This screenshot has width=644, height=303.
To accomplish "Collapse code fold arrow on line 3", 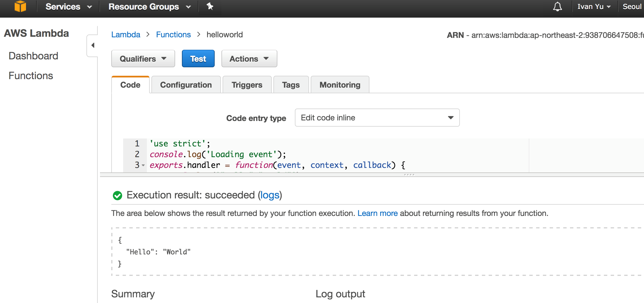I will click(143, 165).
